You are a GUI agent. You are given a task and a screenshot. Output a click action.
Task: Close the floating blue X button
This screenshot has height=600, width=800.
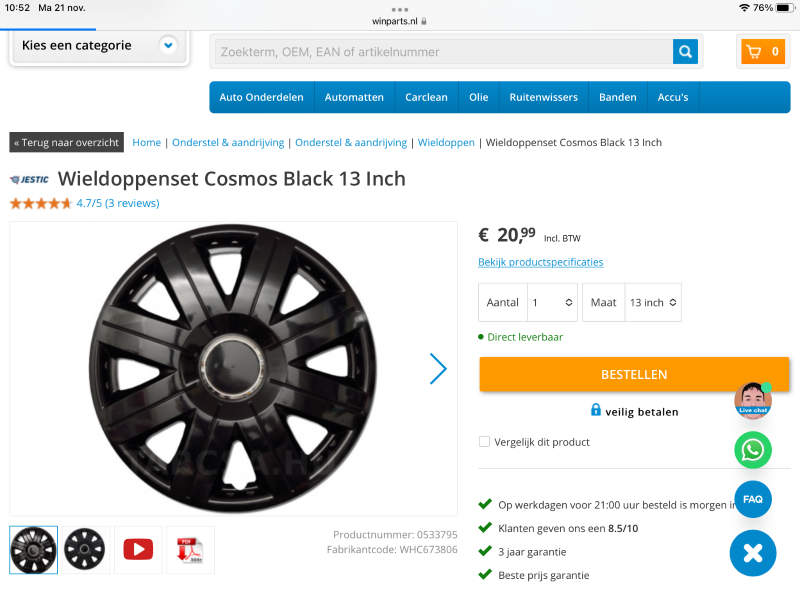pyautogui.click(x=753, y=553)
